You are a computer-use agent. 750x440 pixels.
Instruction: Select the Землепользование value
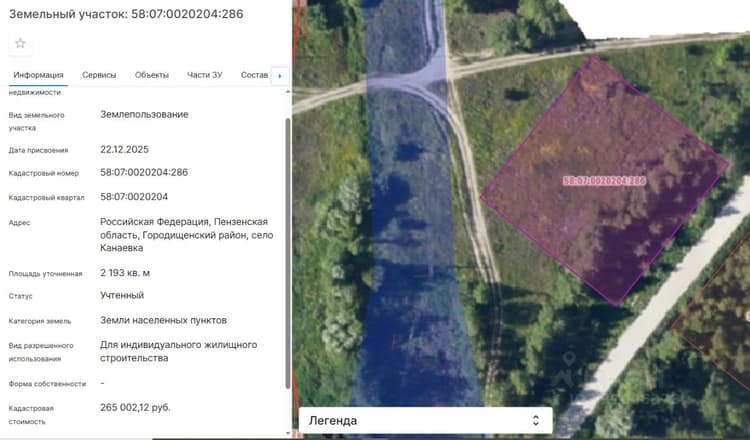[x=144, y=114]
